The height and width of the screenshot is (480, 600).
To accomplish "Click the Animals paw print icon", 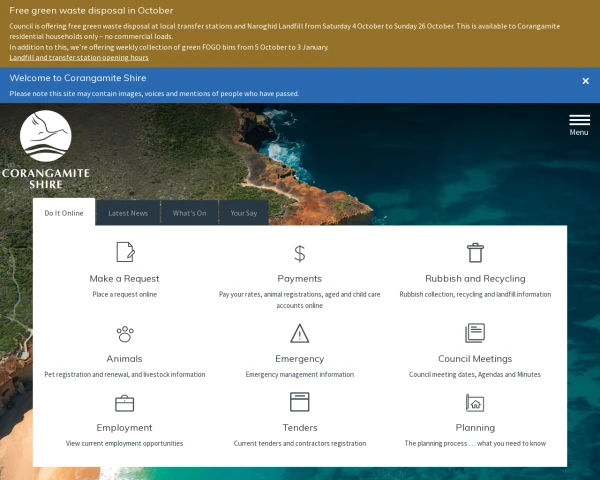I will click(125, 333).
